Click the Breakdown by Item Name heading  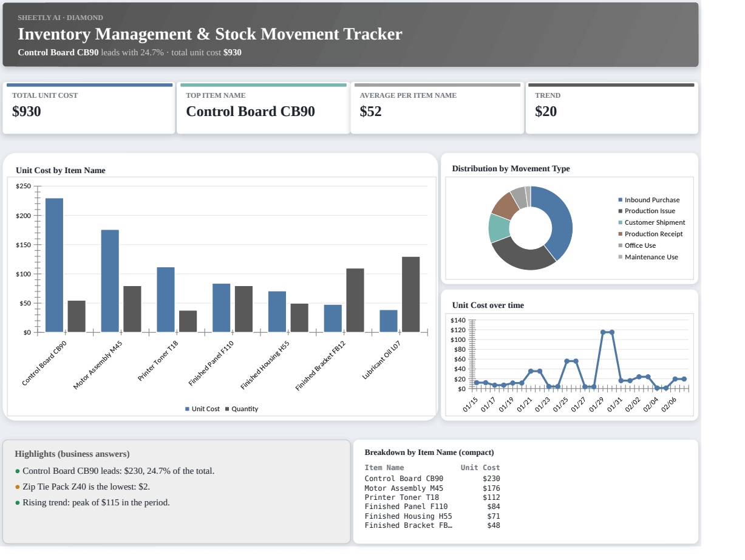coord(429,452)
